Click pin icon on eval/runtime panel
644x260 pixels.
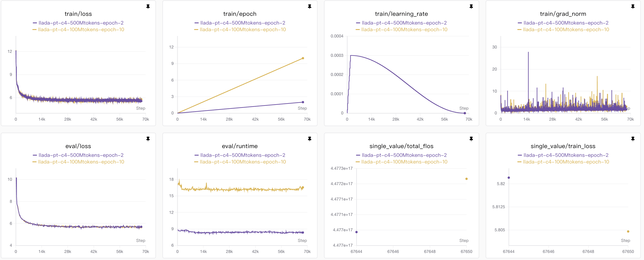310,139
